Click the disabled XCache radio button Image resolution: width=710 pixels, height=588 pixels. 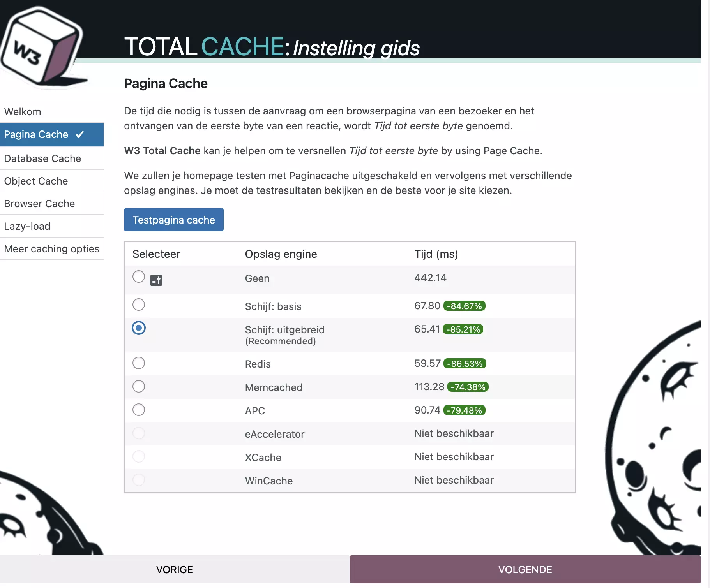coord(139,456)
